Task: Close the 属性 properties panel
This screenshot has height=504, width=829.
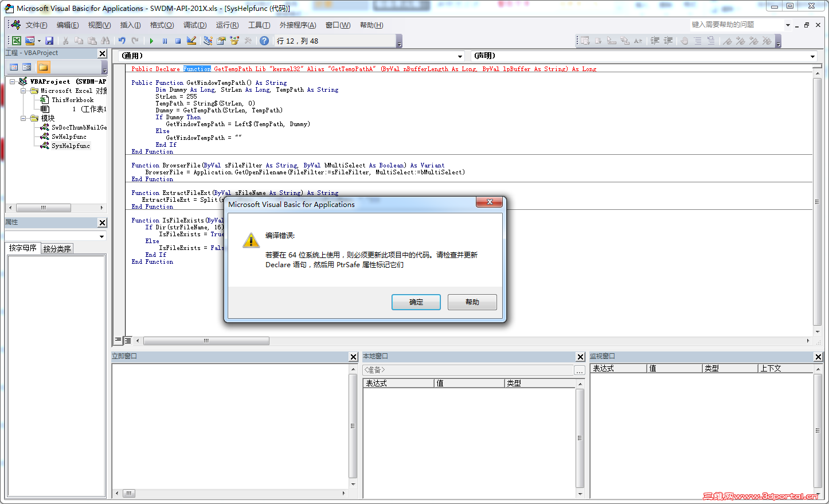Action: point(102,222)
